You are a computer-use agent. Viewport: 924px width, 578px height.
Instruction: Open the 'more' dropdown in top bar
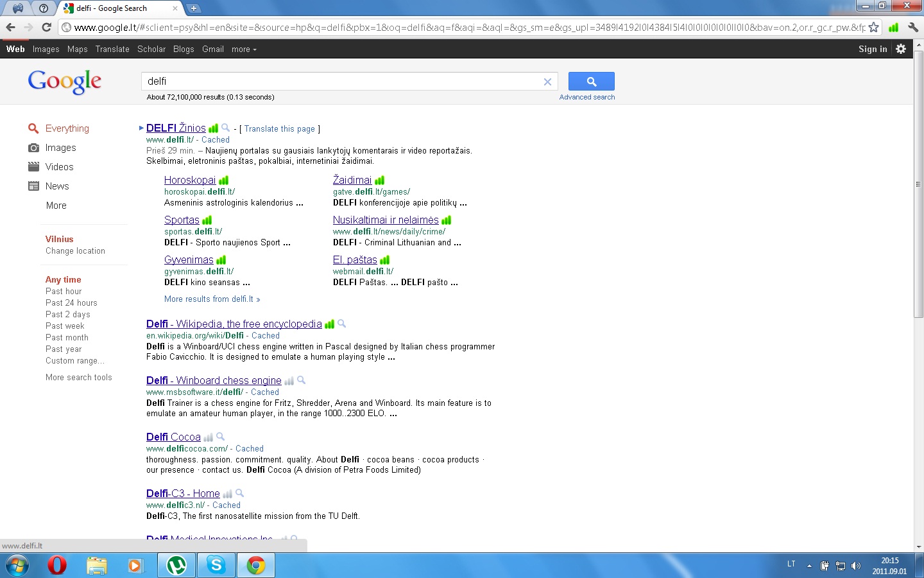(x=244, y=49)
